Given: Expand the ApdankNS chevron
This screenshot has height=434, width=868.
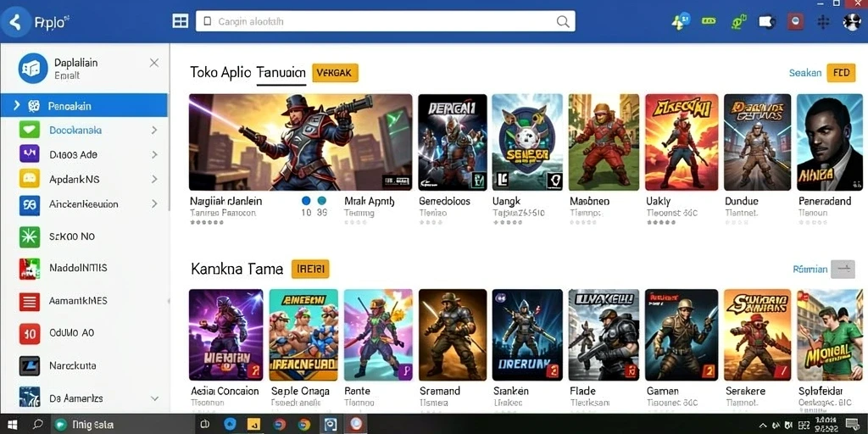Looking at the screenshot, I should click(x=154, y=180).
